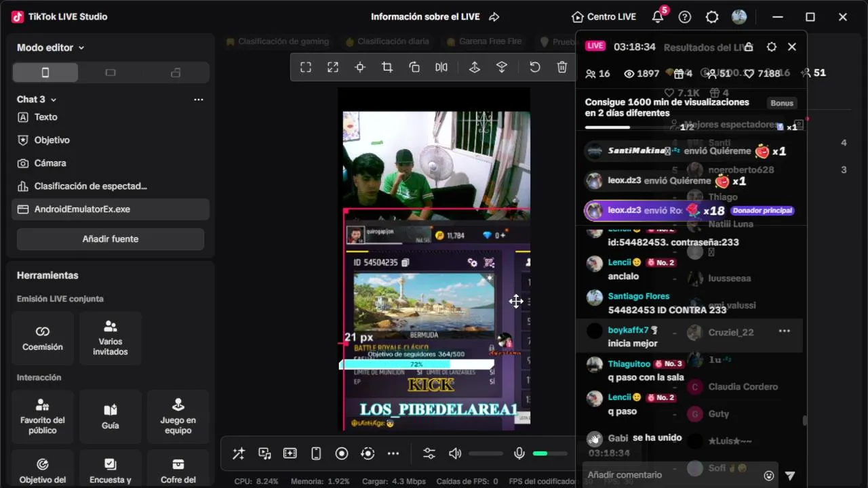The image size is (868, 488).
Task: Open the Guía tool
Action: click(111, 417)
